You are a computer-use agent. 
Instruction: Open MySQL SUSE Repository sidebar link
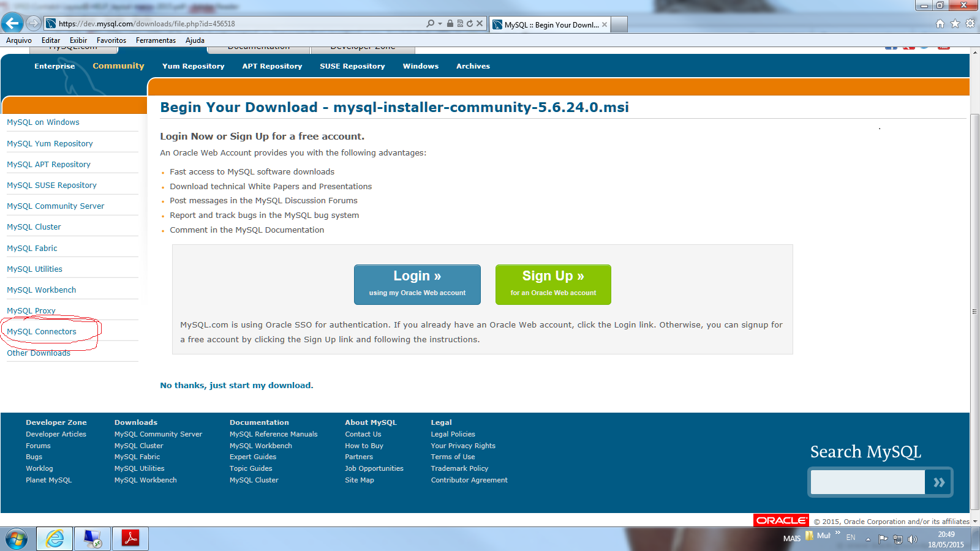click(51, 186)
